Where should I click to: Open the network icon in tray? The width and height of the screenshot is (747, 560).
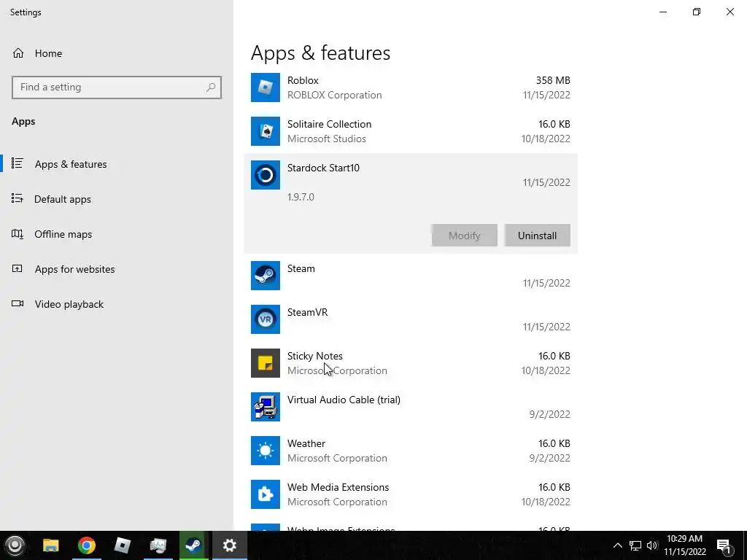pyautogui.click(x=635, y=545)
